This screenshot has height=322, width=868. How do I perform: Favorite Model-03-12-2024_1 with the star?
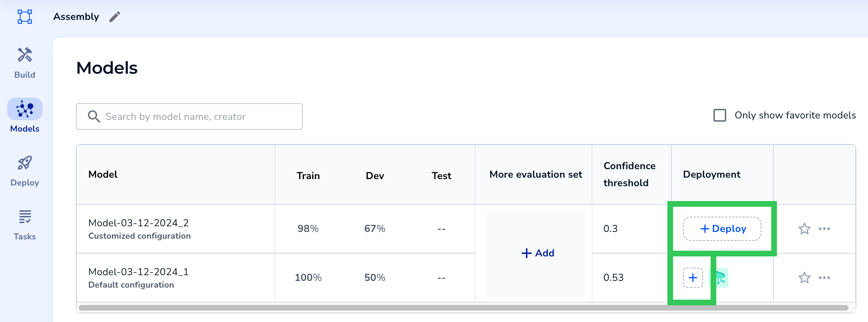(804, 278)
